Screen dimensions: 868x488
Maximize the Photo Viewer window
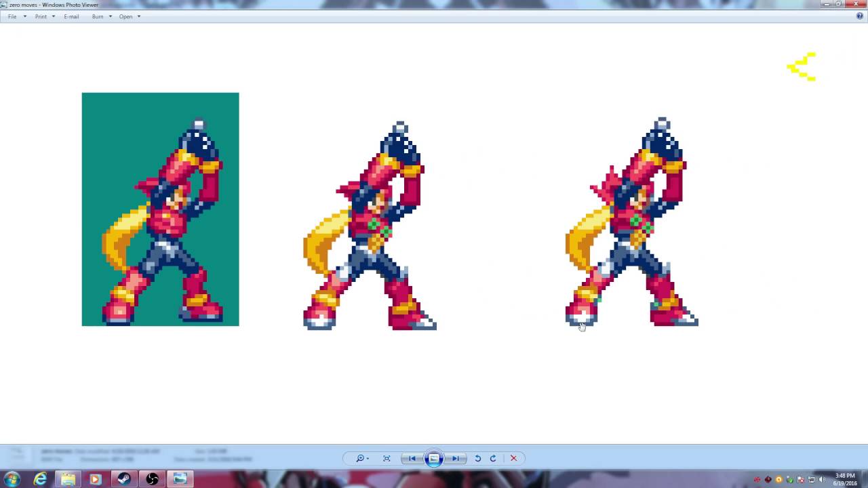click(839, 4)
